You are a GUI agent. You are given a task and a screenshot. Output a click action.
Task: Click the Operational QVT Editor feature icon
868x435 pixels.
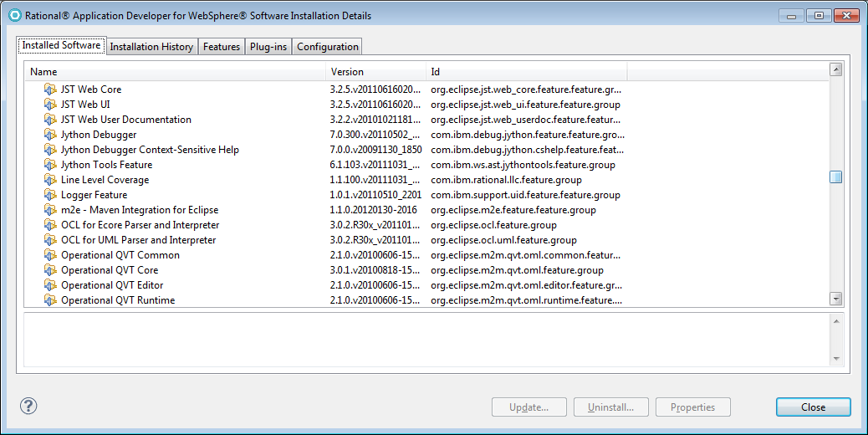pyautogui.click(x=50, y=285)
